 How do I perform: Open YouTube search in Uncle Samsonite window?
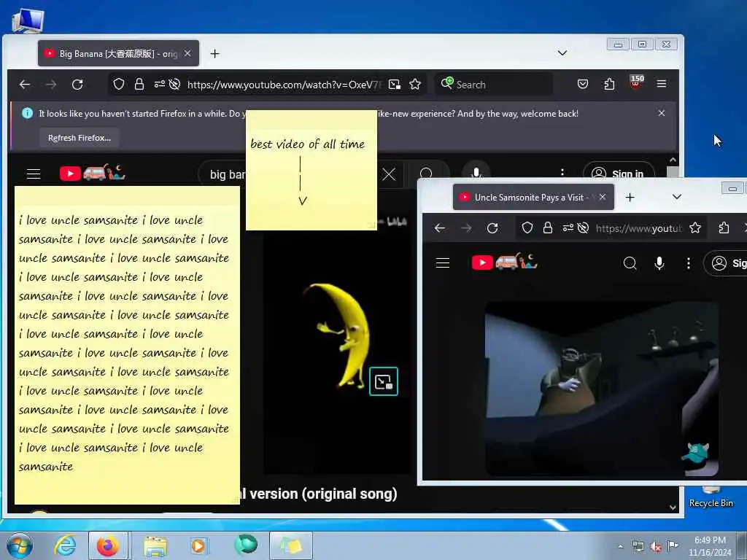point(630,262)
